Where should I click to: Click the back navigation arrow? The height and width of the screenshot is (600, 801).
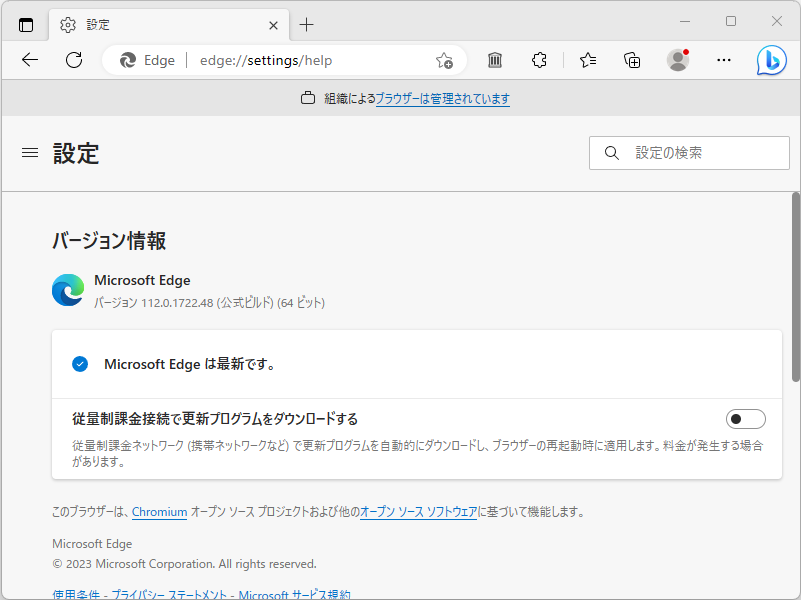[29, 60]
